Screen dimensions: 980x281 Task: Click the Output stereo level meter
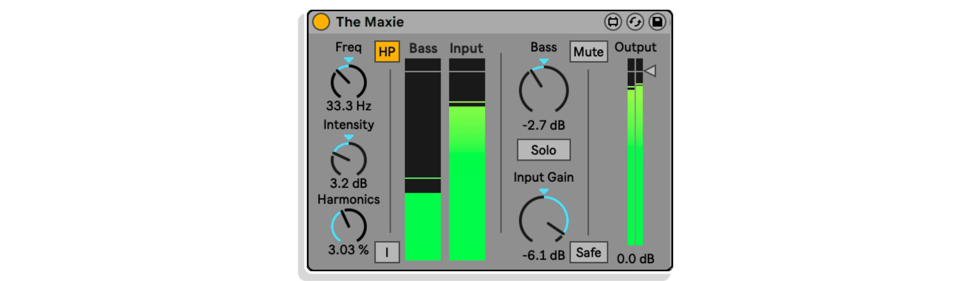635,152
